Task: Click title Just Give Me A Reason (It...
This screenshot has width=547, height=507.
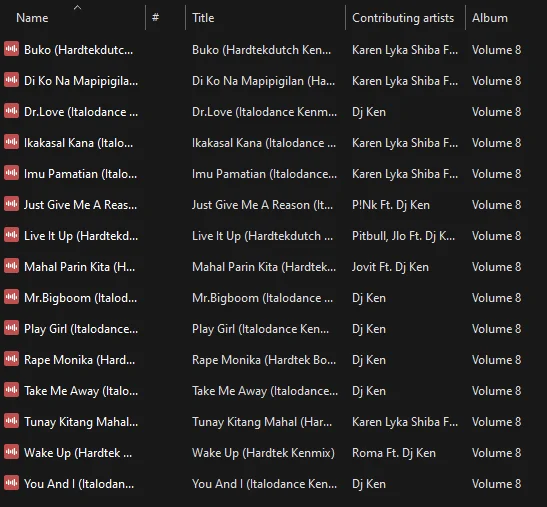Action: [263, 205]
